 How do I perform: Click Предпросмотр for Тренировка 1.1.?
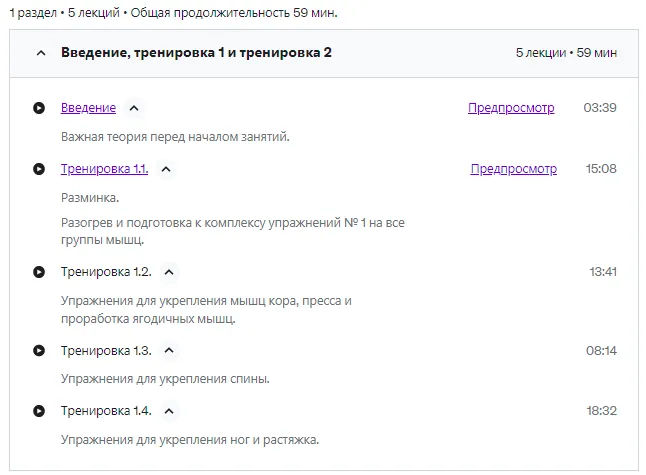[x=514, y=169]
